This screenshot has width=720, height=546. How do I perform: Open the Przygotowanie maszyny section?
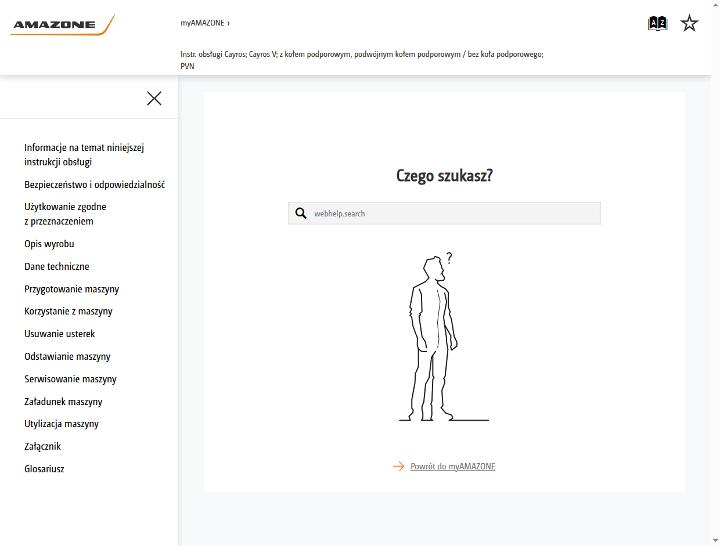(72, 289)
